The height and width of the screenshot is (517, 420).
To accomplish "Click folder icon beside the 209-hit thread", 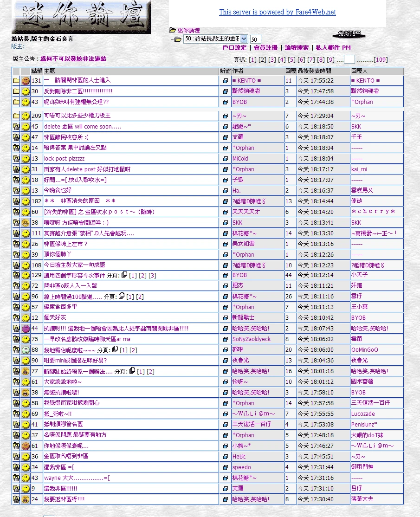I will tap(16, 116).
